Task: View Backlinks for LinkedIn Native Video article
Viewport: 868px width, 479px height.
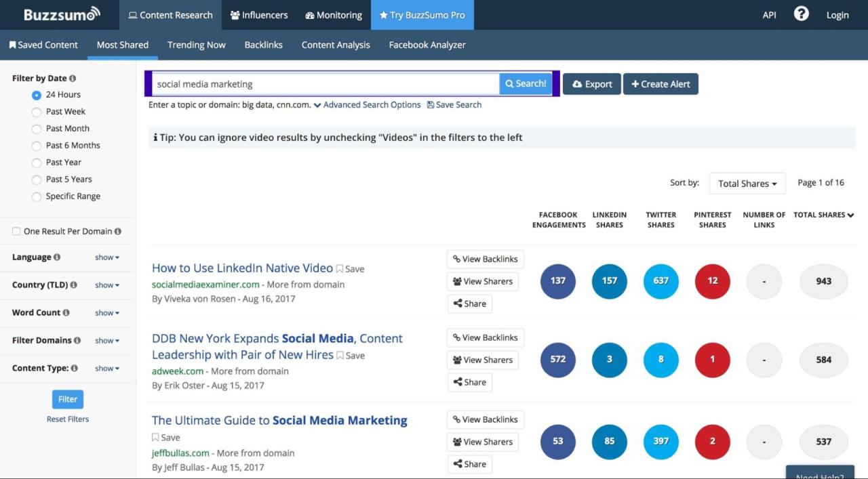Action: [x=486, y=259]
